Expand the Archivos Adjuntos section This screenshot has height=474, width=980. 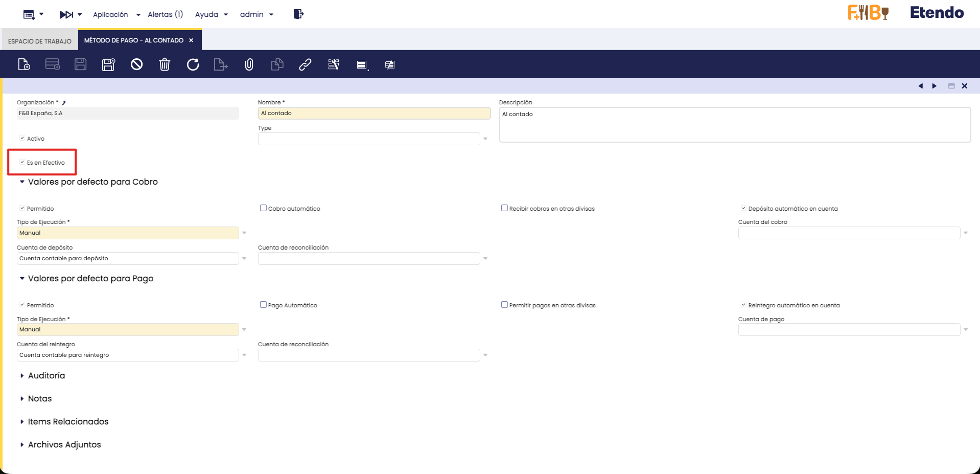64,444
